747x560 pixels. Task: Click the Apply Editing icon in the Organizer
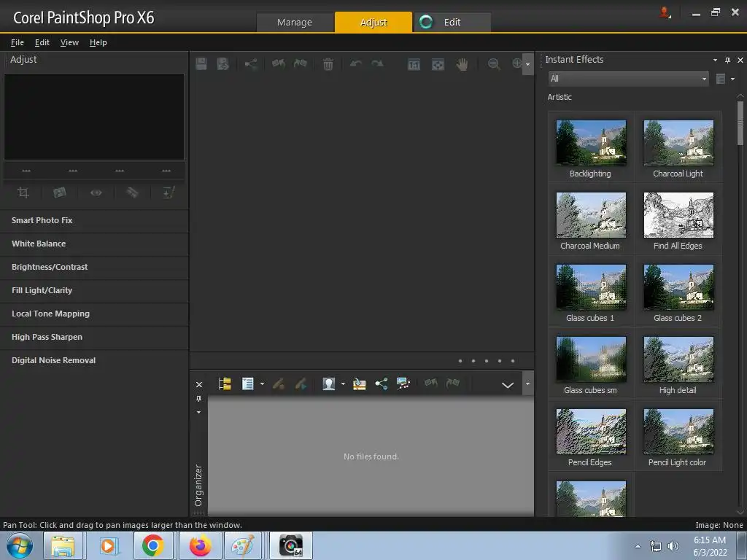click(301, 384)
